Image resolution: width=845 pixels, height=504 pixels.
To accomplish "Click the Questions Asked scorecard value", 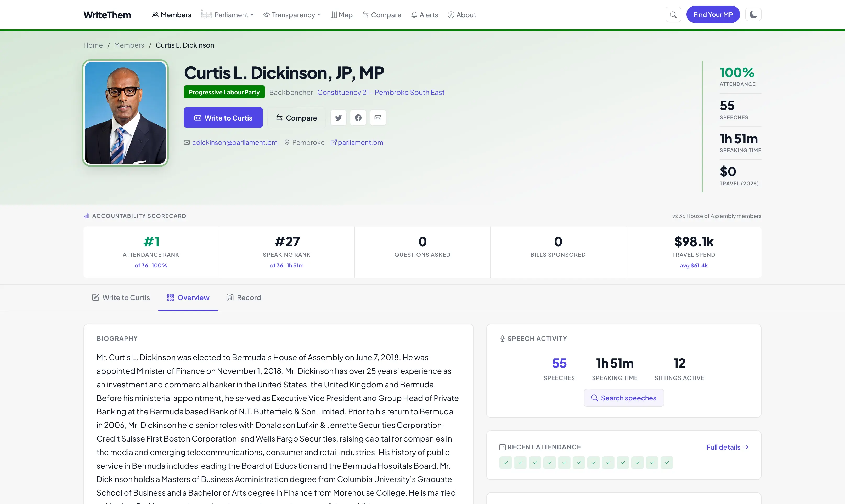I will (422, 242).
